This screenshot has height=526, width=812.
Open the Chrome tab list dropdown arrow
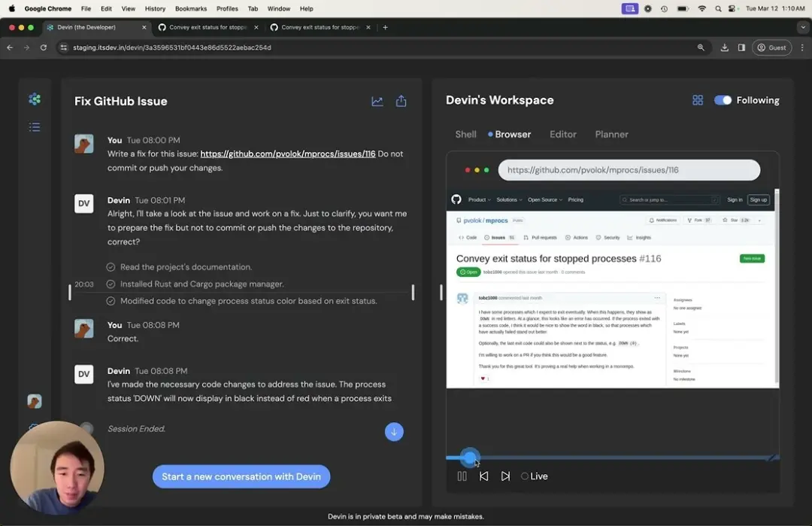802,27
